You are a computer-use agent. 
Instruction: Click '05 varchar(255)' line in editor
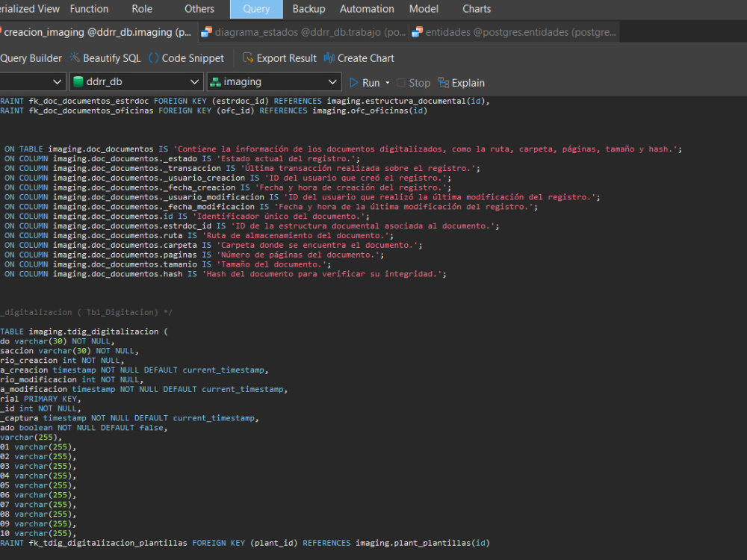click(38, 485)
